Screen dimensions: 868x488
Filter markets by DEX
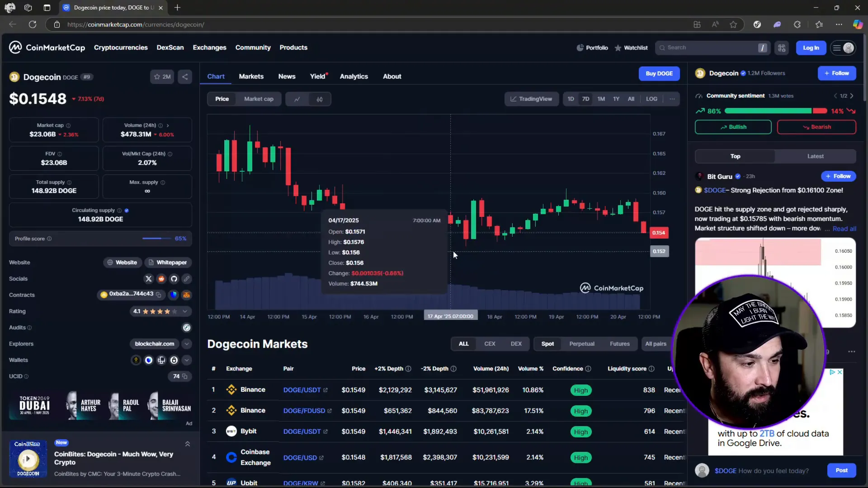coord(516,344)
